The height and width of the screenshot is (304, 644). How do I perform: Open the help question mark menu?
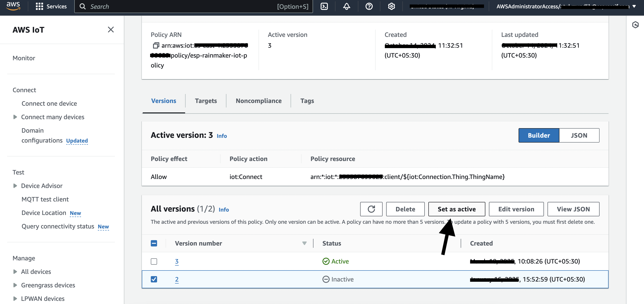click(369, 6)
